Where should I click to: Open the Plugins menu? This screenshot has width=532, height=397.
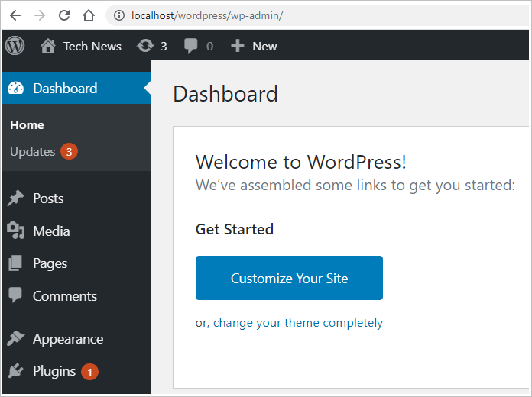point(54,371)
